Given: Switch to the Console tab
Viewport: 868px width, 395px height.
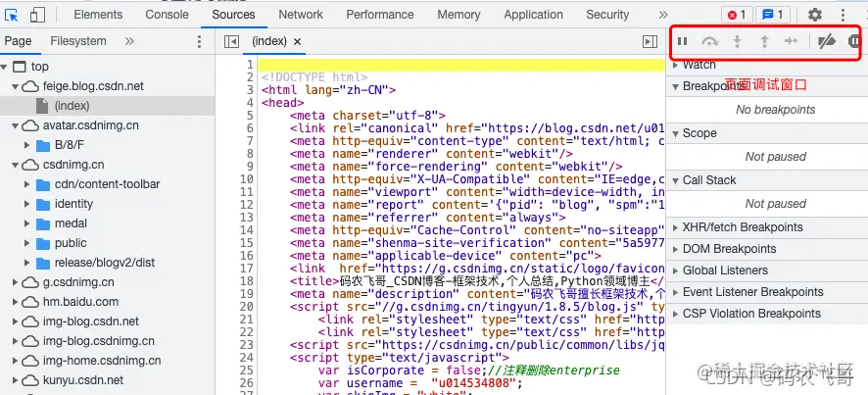Looking at the screenshot, I should pos(167,15).
